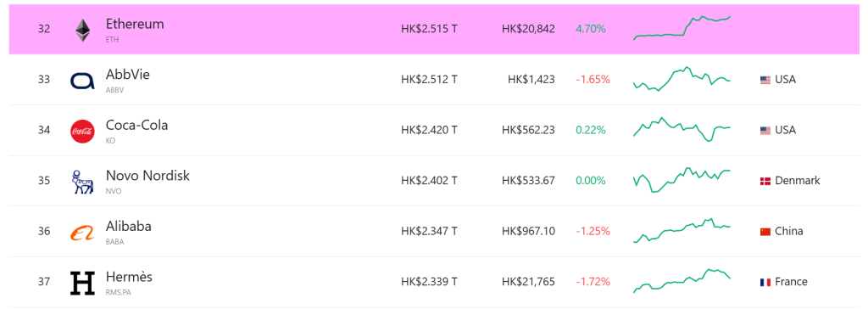This screenshot has height=309, width=868.
Task: Open the Novo Nordisk company link
Action: [x=147, y=176]
